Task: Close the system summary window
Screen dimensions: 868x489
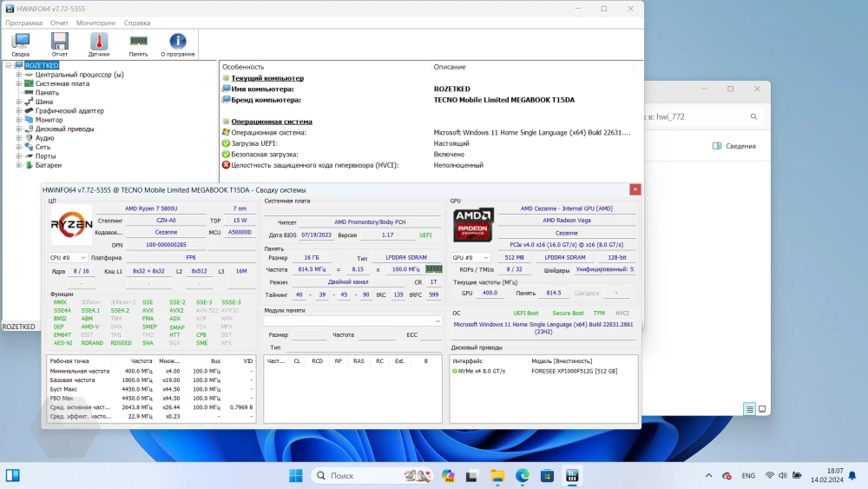Action: (x=635, y=189)
